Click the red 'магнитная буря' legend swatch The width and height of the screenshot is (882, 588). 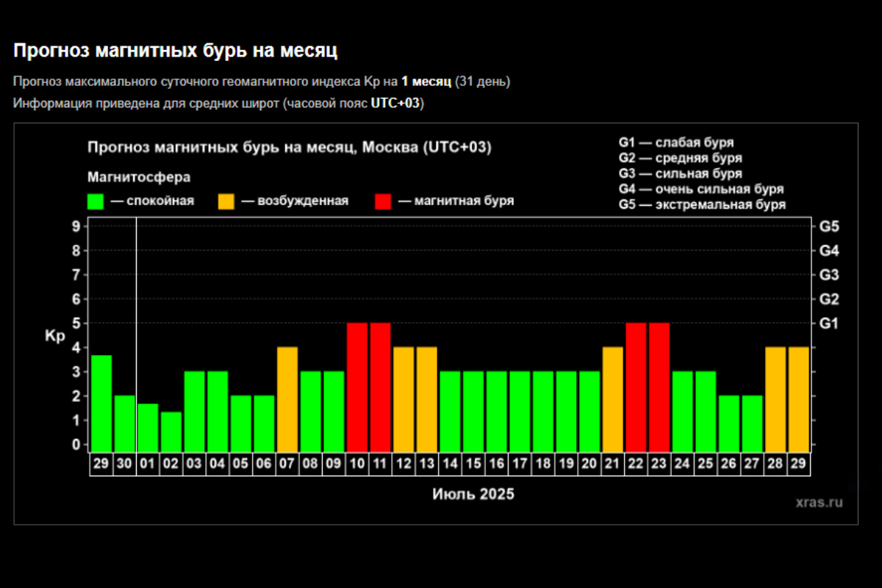383,201
